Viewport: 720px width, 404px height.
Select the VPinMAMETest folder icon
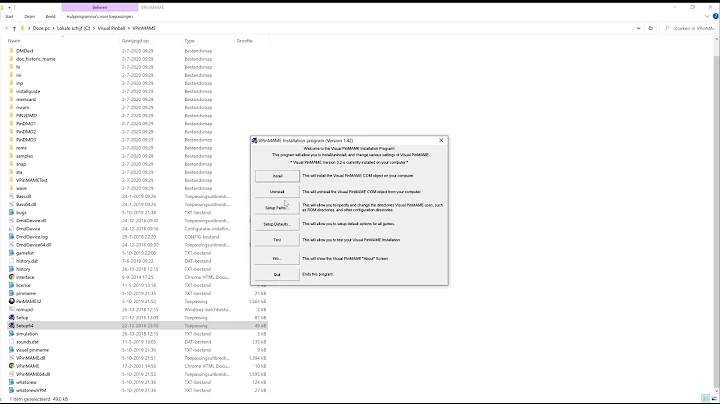tap(11, 180)
